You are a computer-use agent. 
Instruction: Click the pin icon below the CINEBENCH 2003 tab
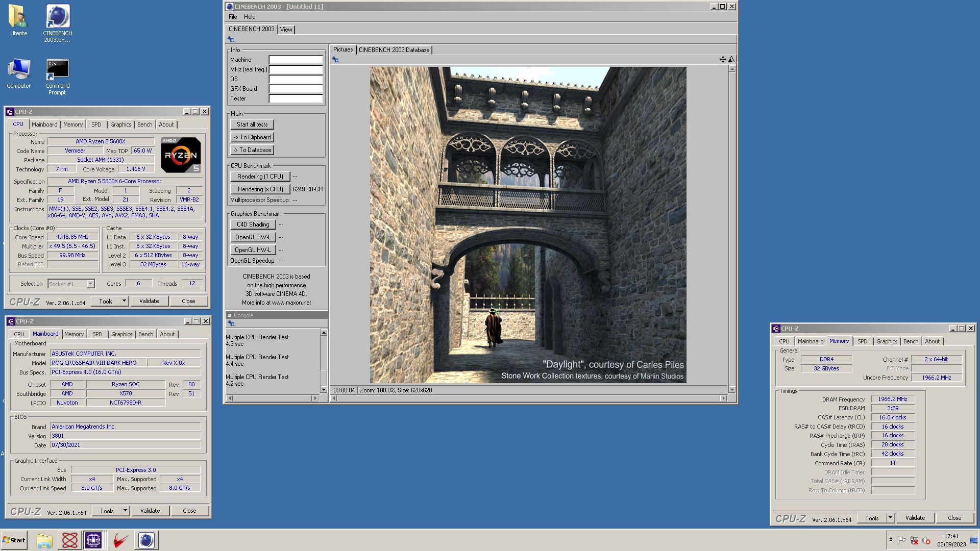(231, 39)
